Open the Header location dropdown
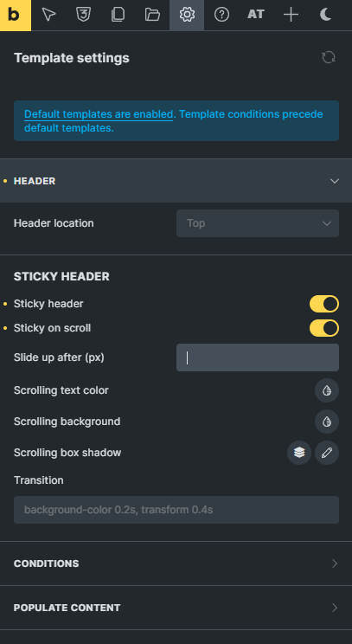The height and width of the screenshot is (644, 352). (x=258, y=223)
